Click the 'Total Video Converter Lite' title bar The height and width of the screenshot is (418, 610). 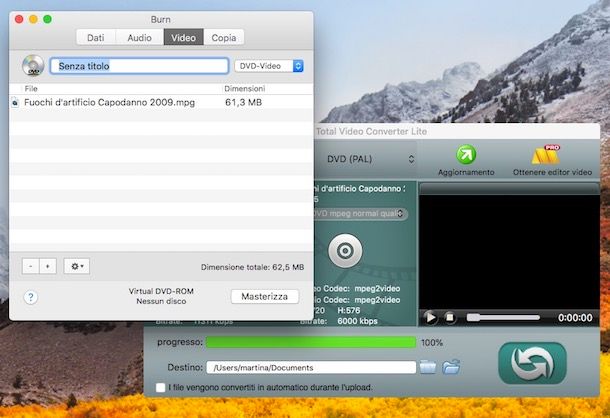pyautogui.click(x=457, y=132)
